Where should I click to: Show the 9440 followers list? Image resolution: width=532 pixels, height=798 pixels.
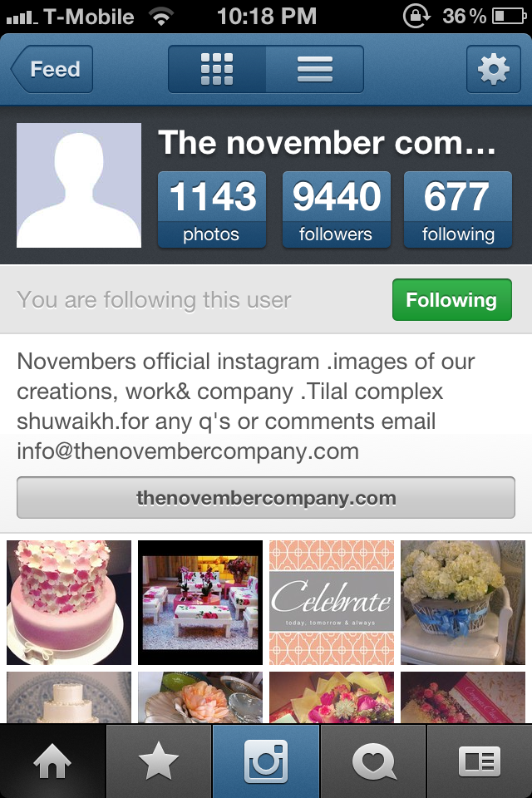[x=336, y=209]
